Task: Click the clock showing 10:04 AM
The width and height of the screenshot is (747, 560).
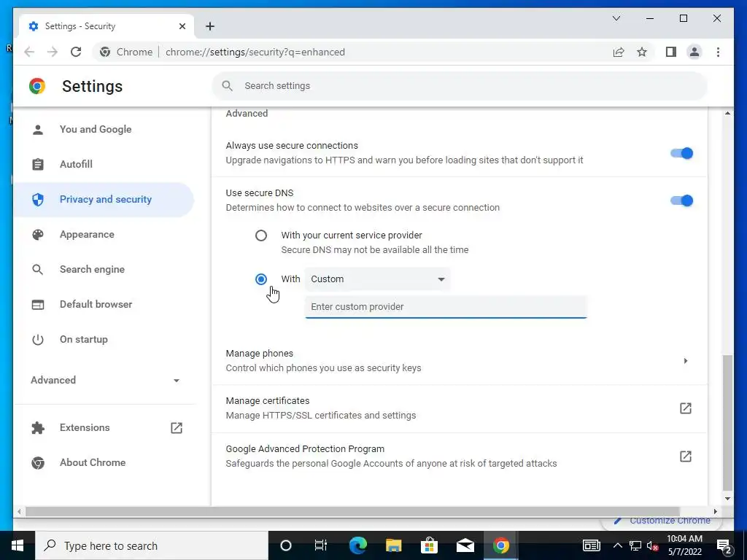Action: pos(684,539)
